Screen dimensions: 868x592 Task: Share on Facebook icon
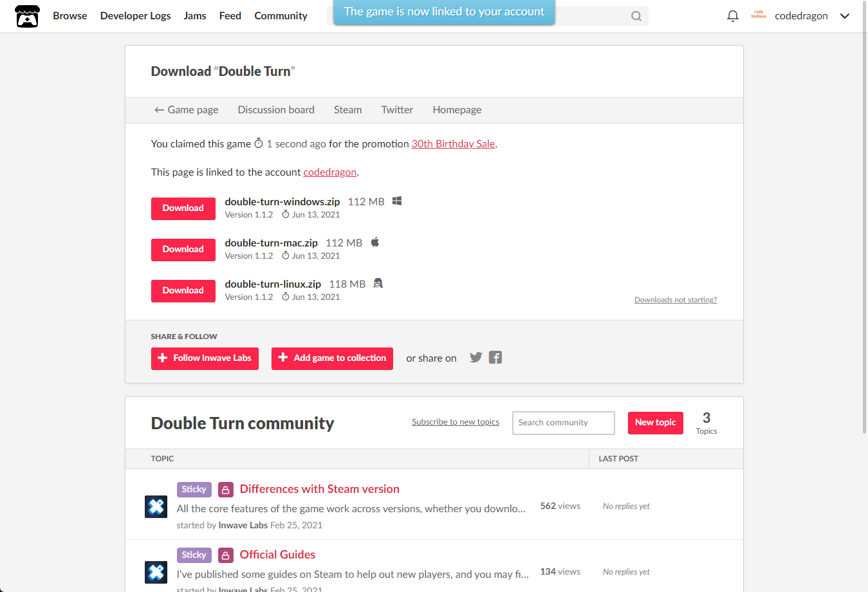pyautogui.click(x=495, y=357)
